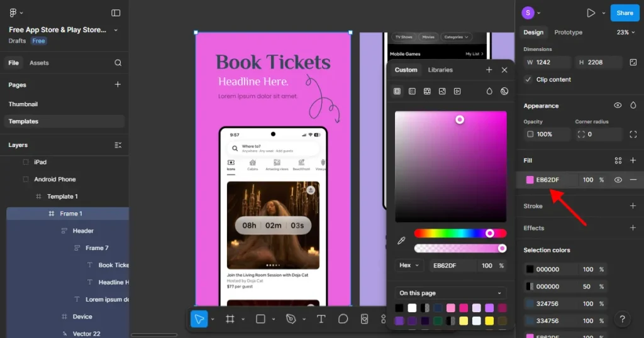The width and height of the screenshot is (644, 338).
Task: Switch to the Libraries color tab
Action: tap(440, 70)
